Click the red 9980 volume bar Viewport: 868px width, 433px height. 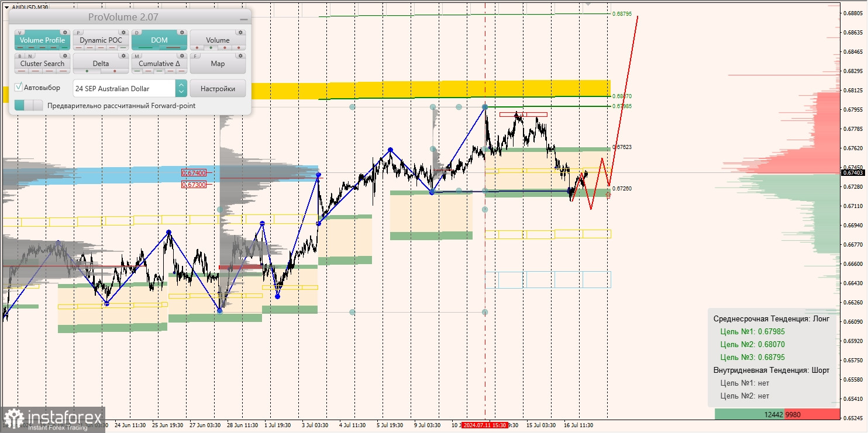tap(812, 414)
